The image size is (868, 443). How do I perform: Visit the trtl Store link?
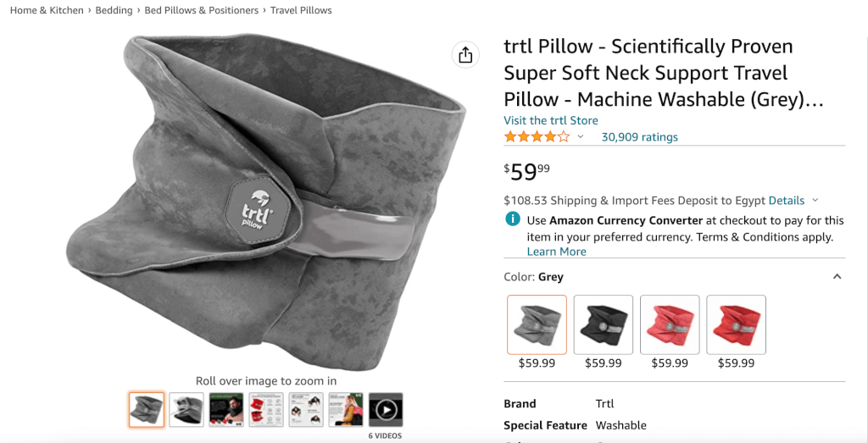click(551, 120)
